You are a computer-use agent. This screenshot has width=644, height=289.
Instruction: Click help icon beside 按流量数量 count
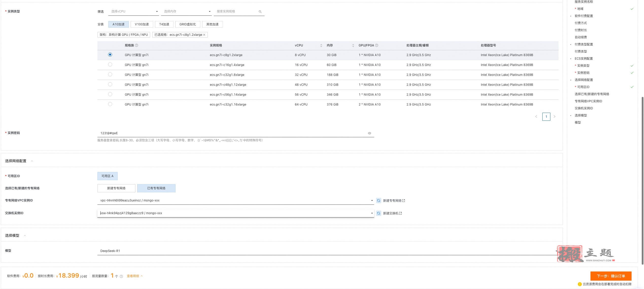[x=121, y=277]
